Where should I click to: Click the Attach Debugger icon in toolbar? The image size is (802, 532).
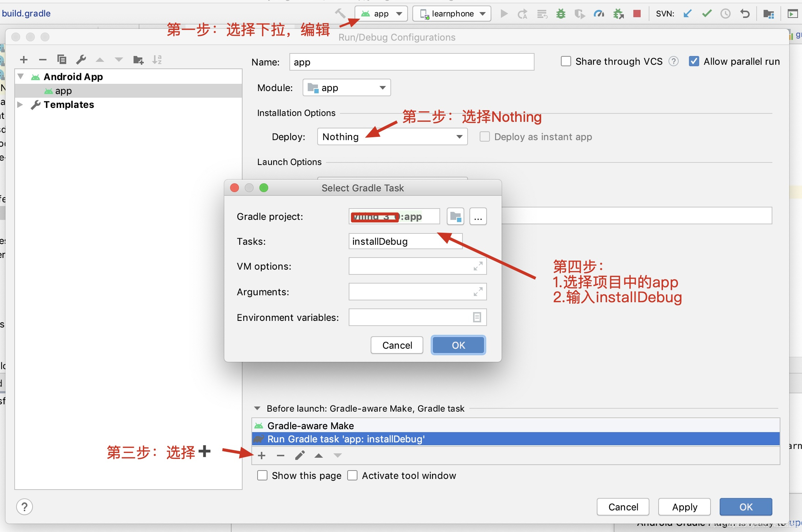[x=619, y=13]
